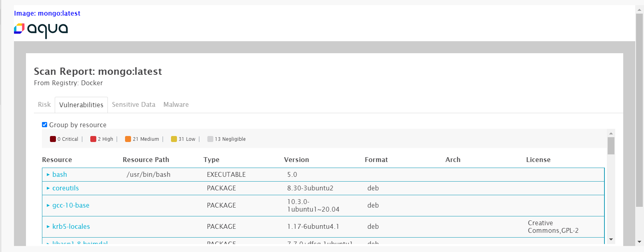Click the yellow Low severity indicator

[174, 139]
